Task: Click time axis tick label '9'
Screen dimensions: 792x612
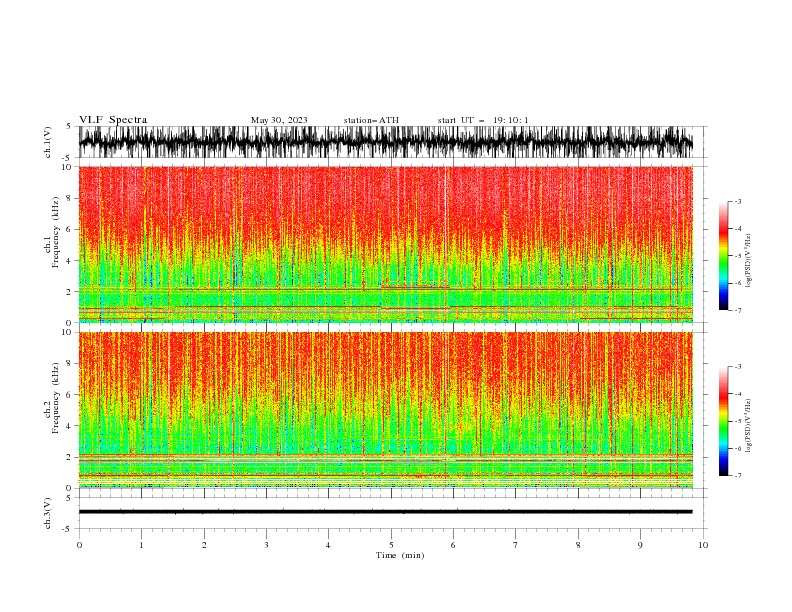Action: tap(640, 545)
